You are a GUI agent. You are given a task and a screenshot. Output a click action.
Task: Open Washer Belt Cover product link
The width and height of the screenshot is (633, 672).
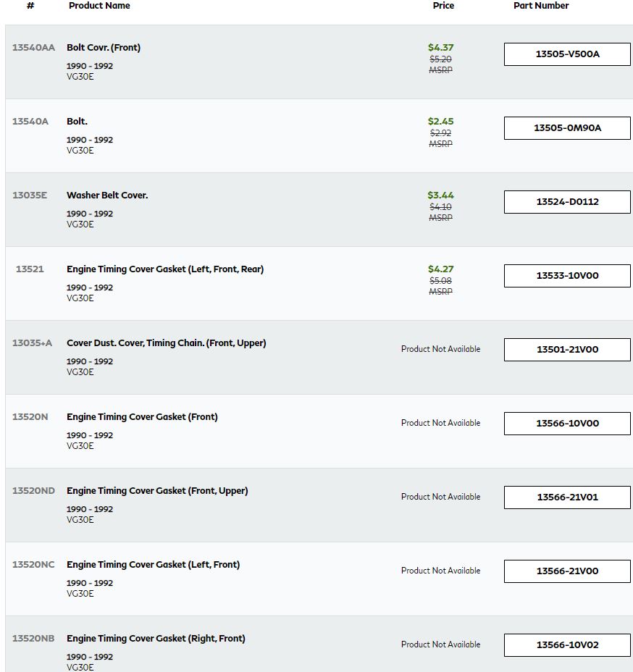coord(107,196)
